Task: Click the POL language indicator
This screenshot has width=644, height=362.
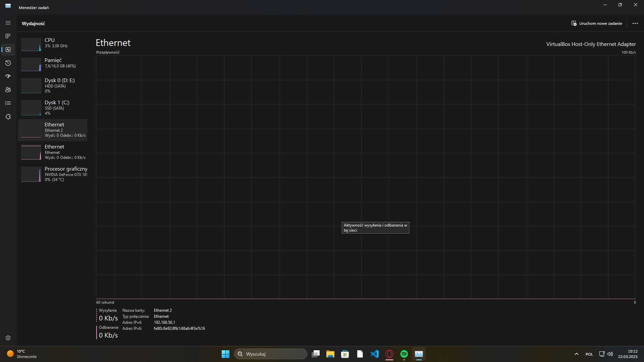Action: (589, 354)
